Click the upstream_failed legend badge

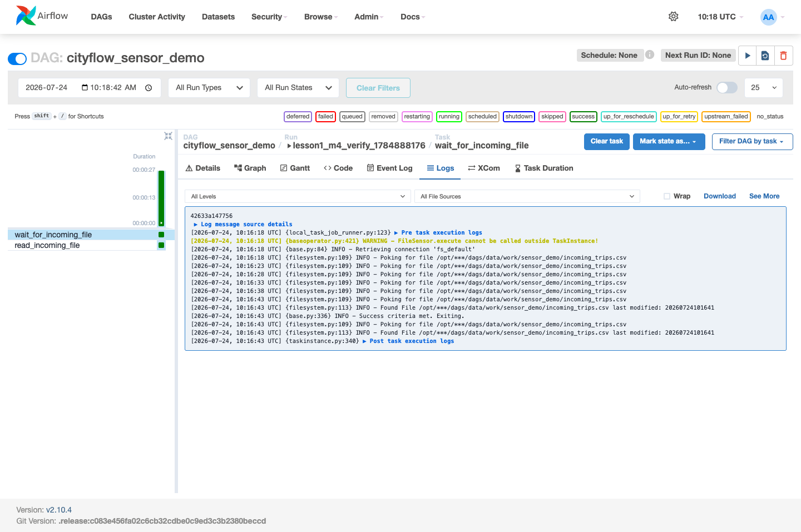coord(726,117)
